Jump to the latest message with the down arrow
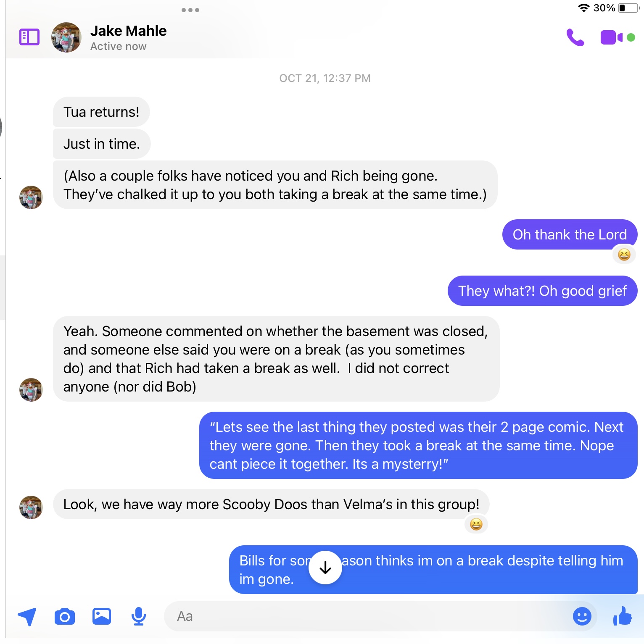 [325, 568]
